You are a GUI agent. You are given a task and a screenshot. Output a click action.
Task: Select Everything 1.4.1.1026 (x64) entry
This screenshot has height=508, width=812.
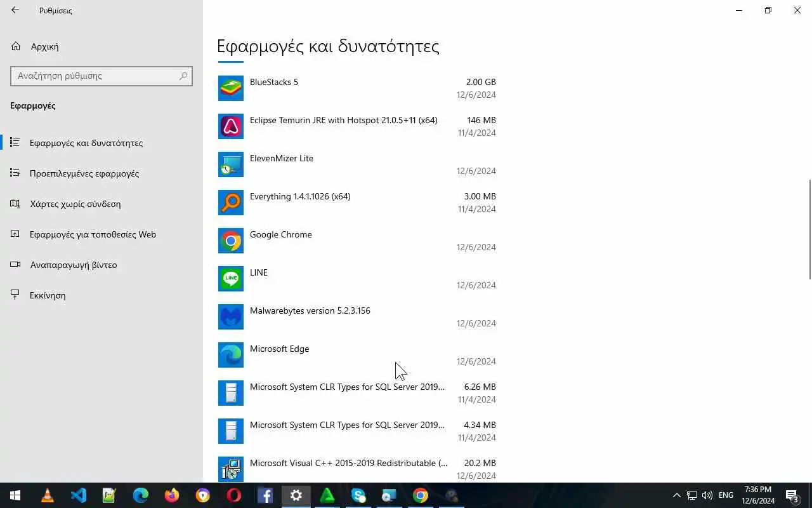[300, 196]
